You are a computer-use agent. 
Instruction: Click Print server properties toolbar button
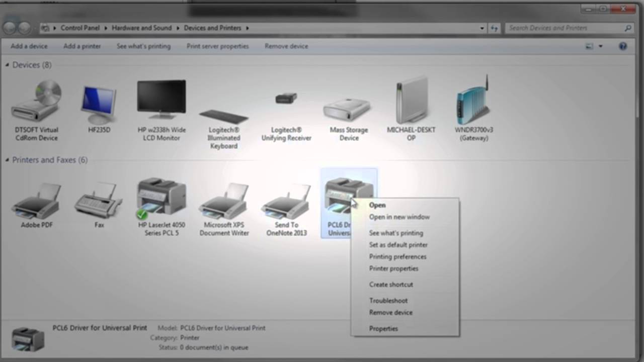pos(218,46)
